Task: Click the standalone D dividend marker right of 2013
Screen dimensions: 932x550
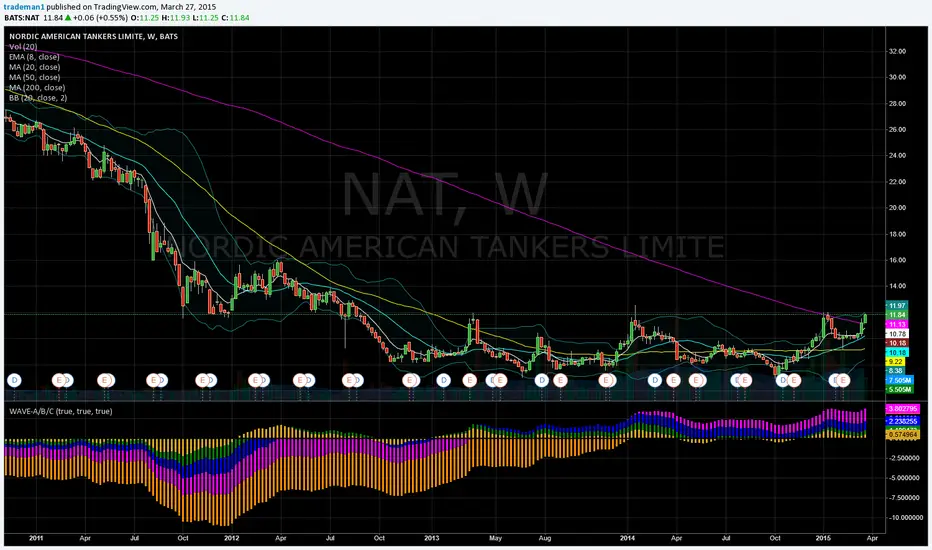Action: tap(443, 380)
